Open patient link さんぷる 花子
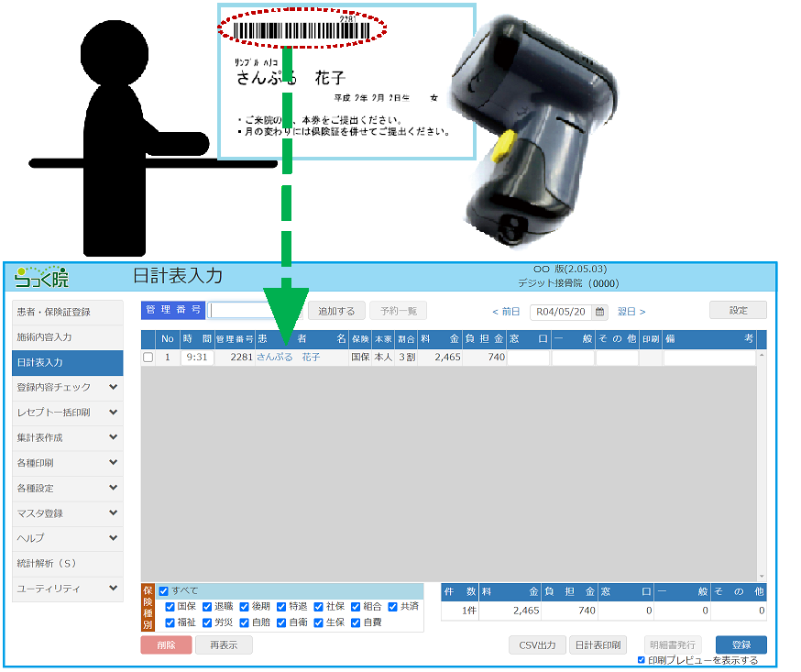The width and height of the screenshot is (801, 672). pyautogui.click(x=288, y=358)
